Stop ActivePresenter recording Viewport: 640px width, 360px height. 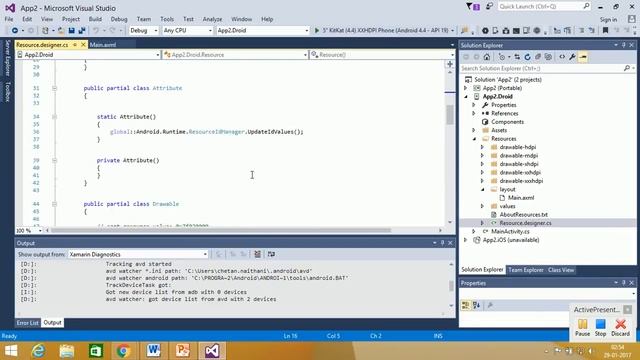coord(600,327)
